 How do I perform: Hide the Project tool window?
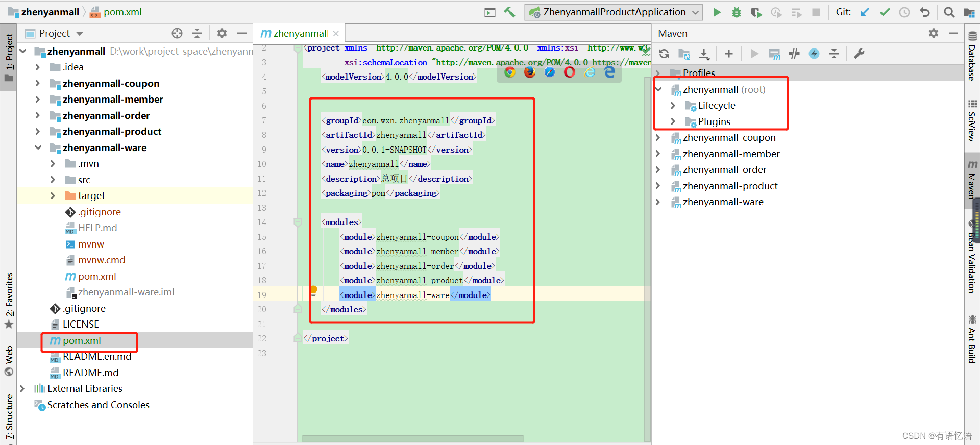click(242, 34)
